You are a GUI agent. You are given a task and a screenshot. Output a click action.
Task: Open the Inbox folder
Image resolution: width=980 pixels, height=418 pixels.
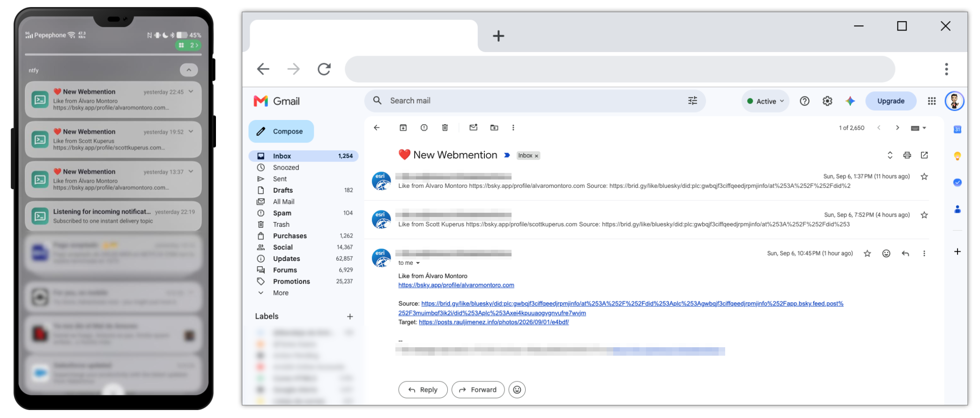tap(304, 156)
